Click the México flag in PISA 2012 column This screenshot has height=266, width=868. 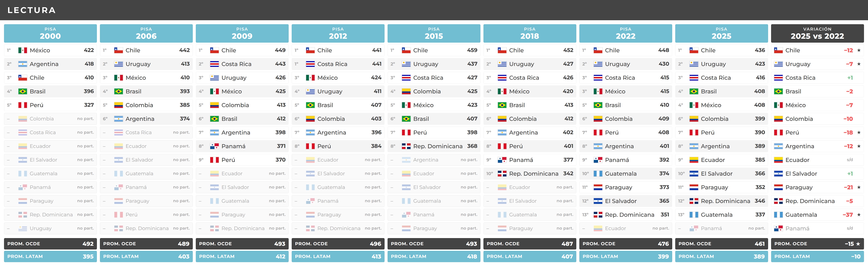310,78
